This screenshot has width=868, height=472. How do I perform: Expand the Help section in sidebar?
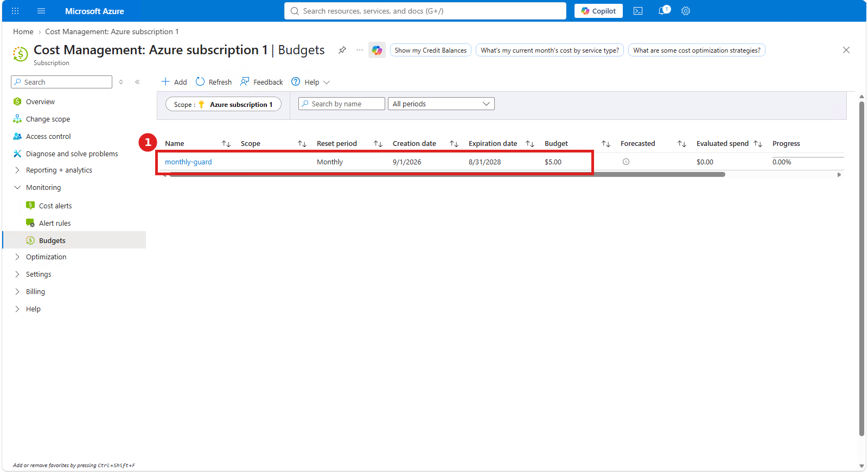pyautogui.click(x=17, y=309)
